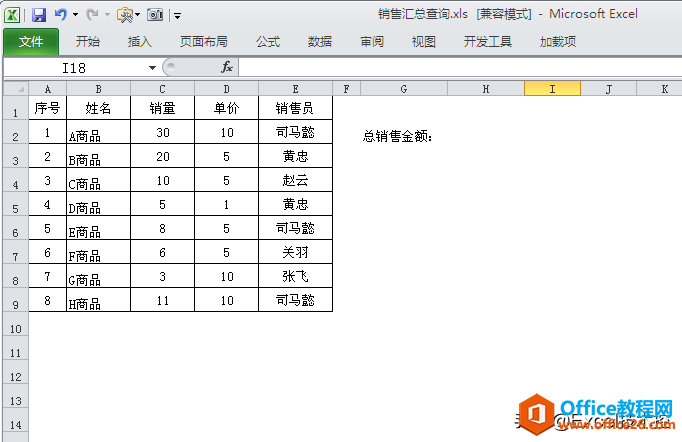Image resolution: width=682 pixels, height=442 pixels.
Task: Click the 姓名 header cell
Action: pos(99,108)
